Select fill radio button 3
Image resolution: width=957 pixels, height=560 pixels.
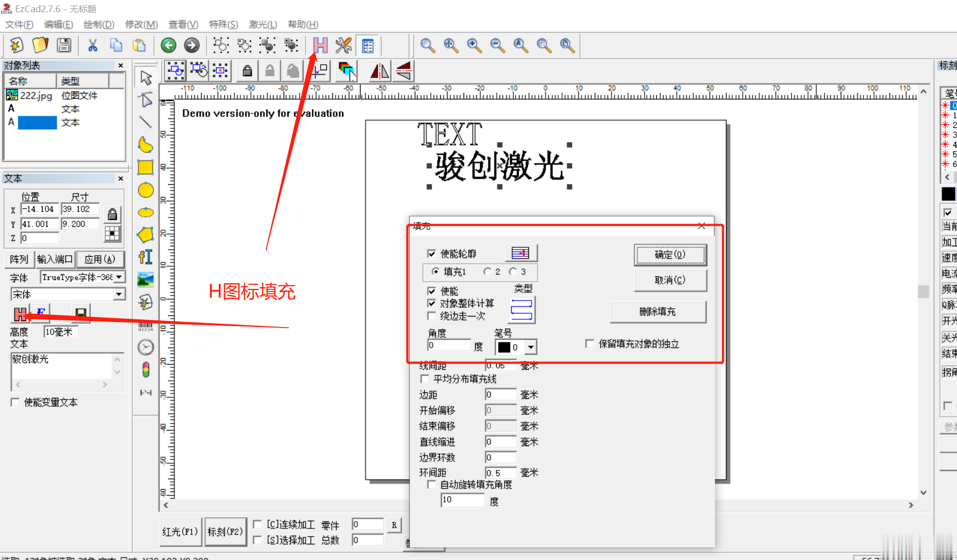(x=513, y=271)
